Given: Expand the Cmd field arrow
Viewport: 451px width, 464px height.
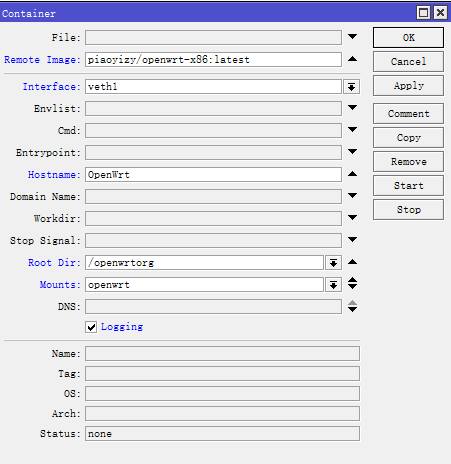Looking at the screenshot, I should (x=352, y=129).
